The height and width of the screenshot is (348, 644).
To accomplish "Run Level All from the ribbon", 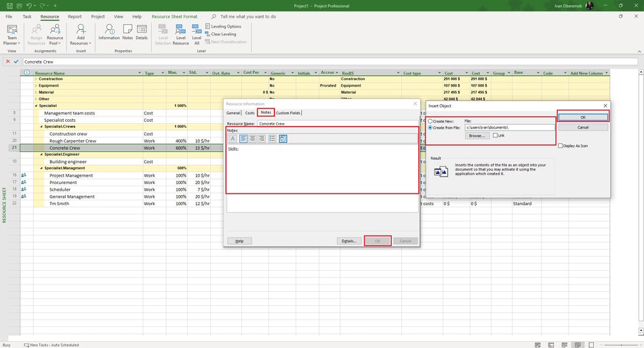I will tap(197, 35).
